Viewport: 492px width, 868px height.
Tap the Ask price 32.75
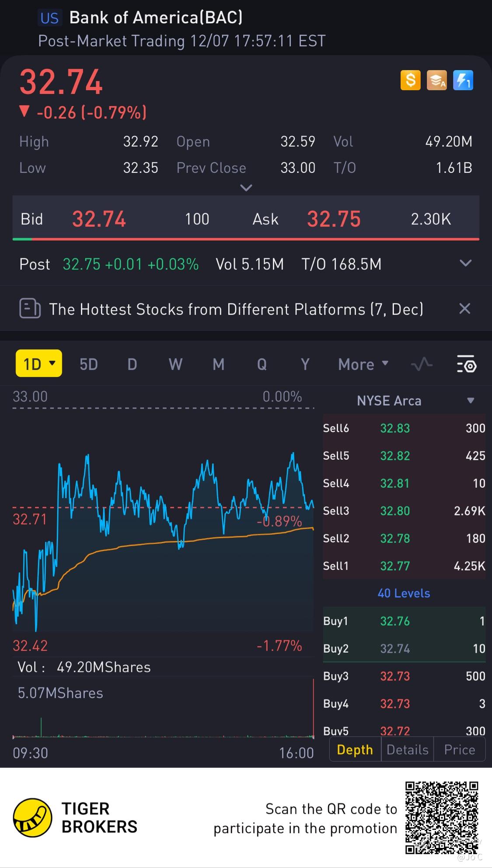pyautogui.click(x=334, y=219)
